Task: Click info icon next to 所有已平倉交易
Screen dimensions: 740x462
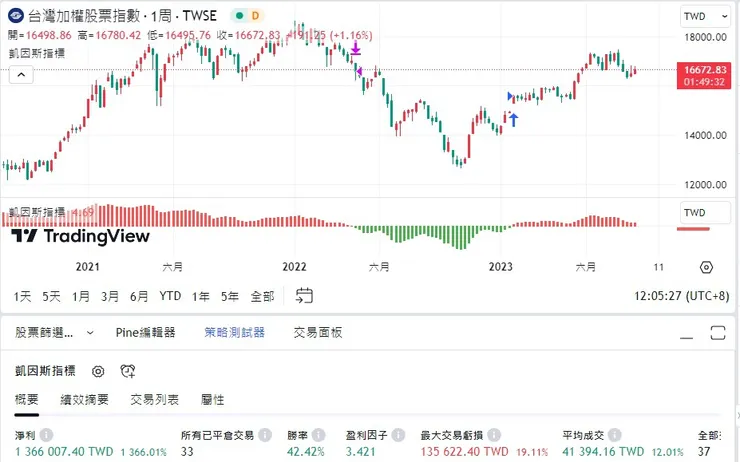Action: coord(265,435)
